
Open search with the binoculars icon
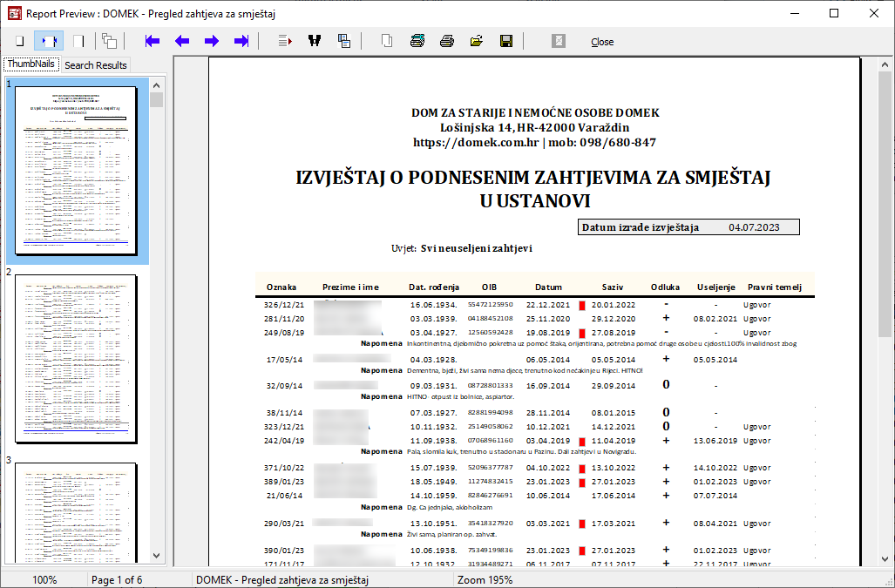tap(315, 41)
